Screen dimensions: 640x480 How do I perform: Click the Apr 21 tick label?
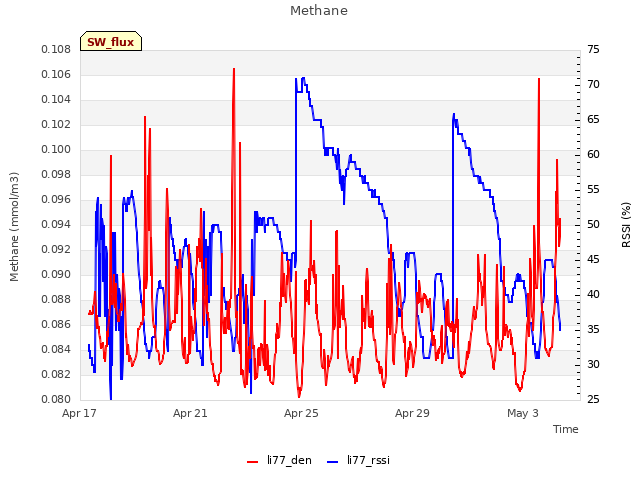[190, 413]
